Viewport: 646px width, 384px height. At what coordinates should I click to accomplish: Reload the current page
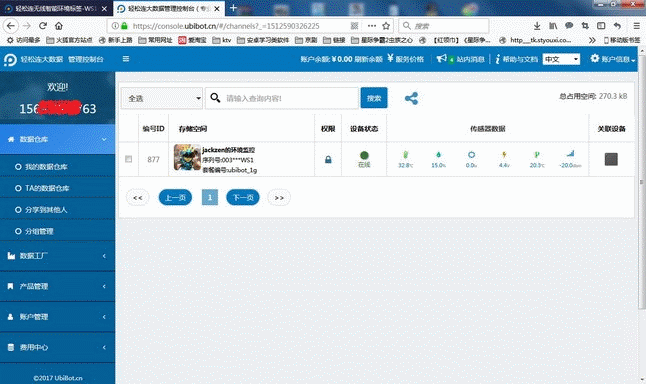[43, 26]
